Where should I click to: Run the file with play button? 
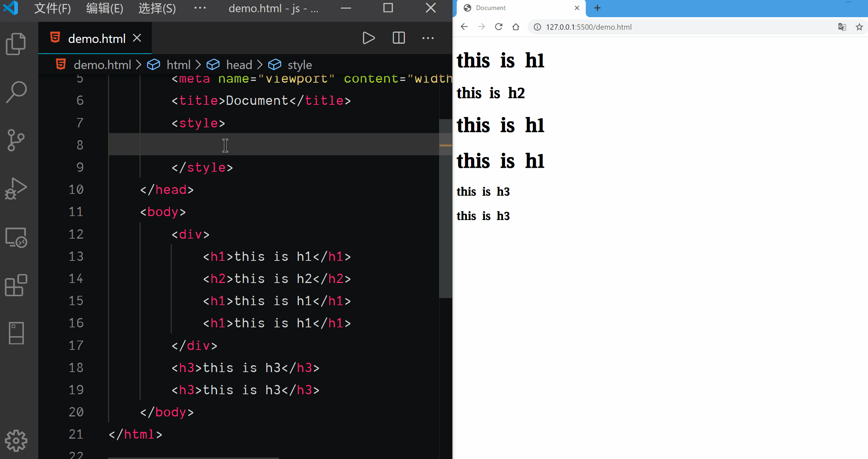[369, 38]
